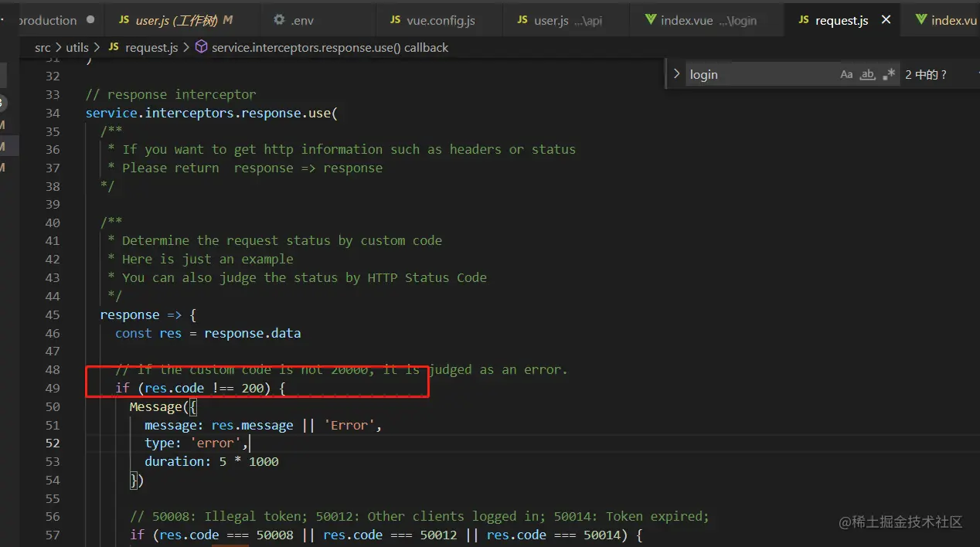980x547 pixels.
Task: Click the service.interceptors.response.use() callback breadcrumb
Action: [330, 48]
